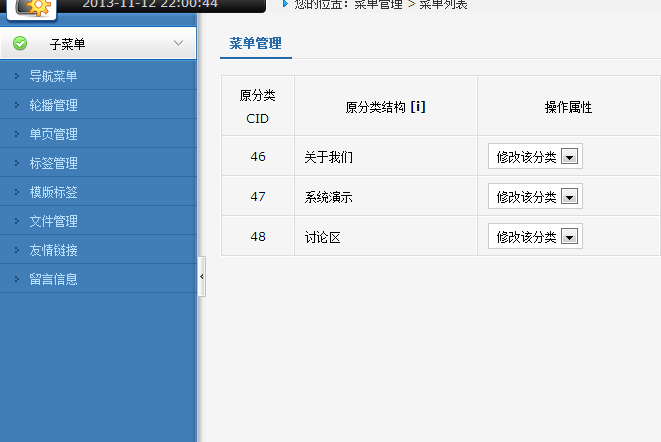Open the 模版标签 sidebar item
661x442 pixels.
pos(54,192)
